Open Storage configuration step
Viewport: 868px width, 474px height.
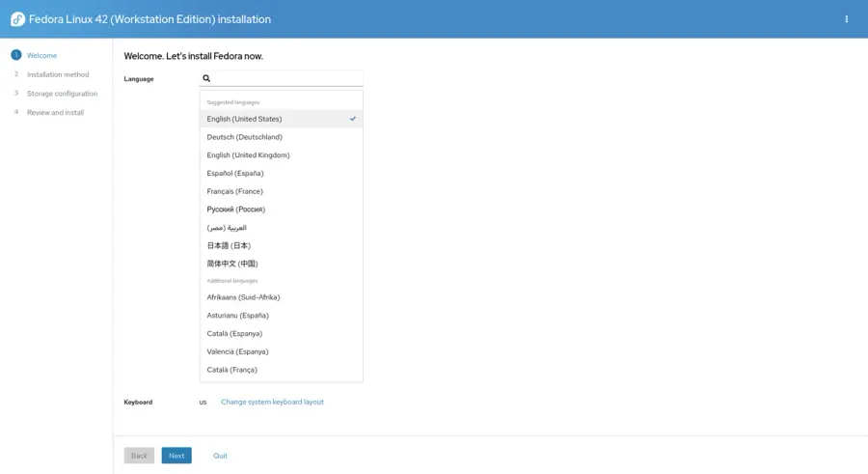coord(62,94)
